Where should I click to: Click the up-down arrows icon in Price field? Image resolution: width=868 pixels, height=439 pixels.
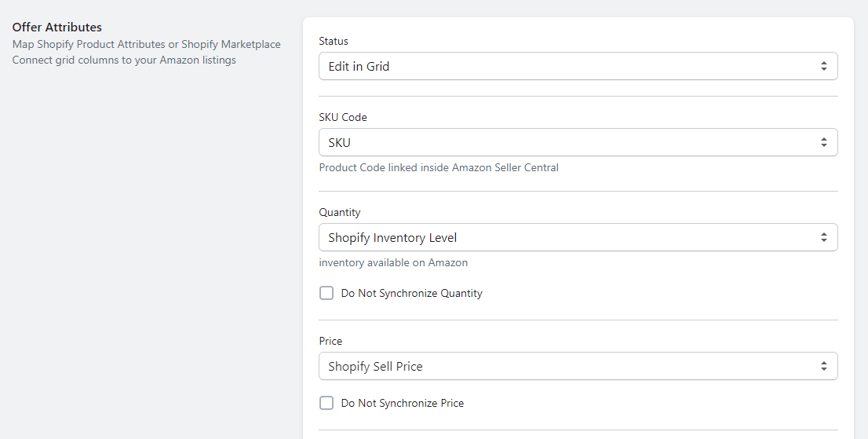pyautogui.click(x=824, y=366)
